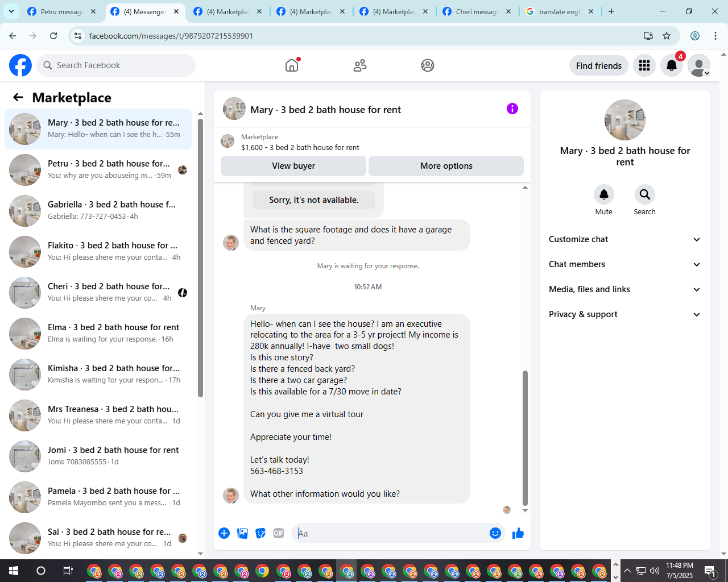This screenshot has width=728, height=582.
Task: Open Cheri conversation in list
Action: 98,293
